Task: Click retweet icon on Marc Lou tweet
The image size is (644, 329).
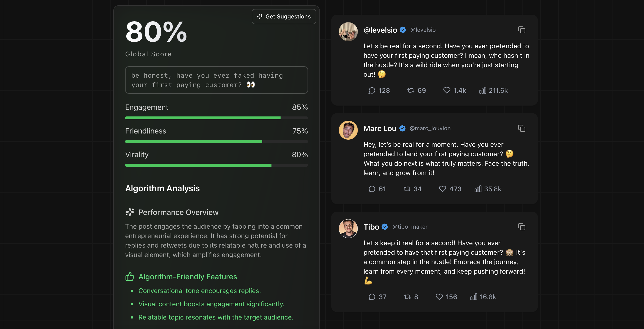Action: pos(407,189)
